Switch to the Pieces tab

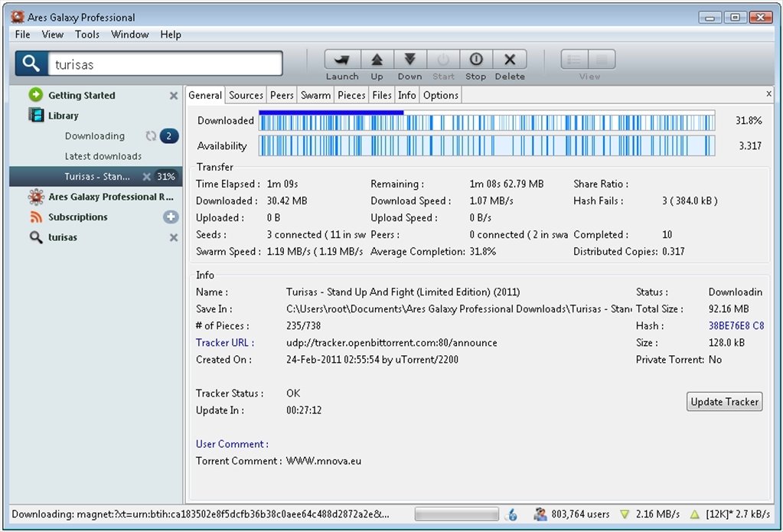click(351, 95)
